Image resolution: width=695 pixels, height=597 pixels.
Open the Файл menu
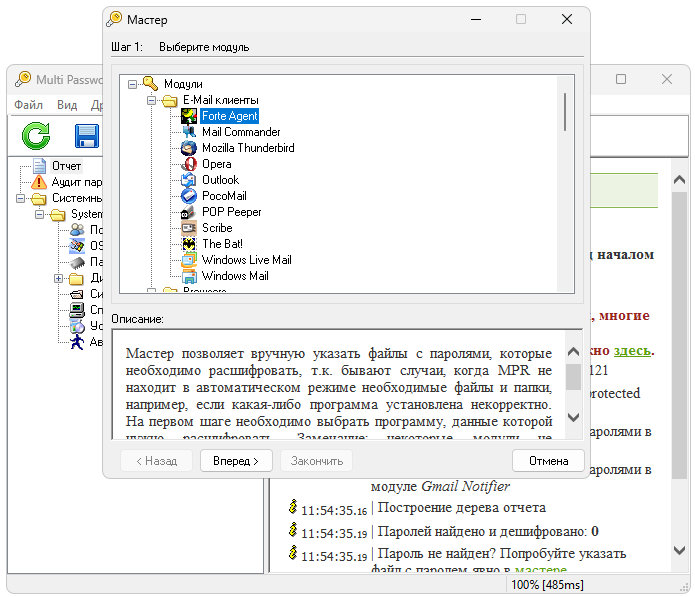pyautogui.click(x=28, y=105)
